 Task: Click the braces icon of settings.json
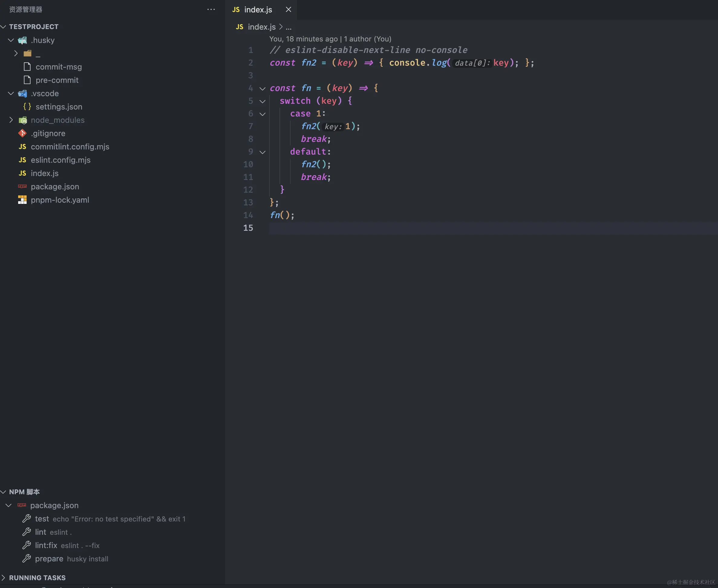coord(27,107)
